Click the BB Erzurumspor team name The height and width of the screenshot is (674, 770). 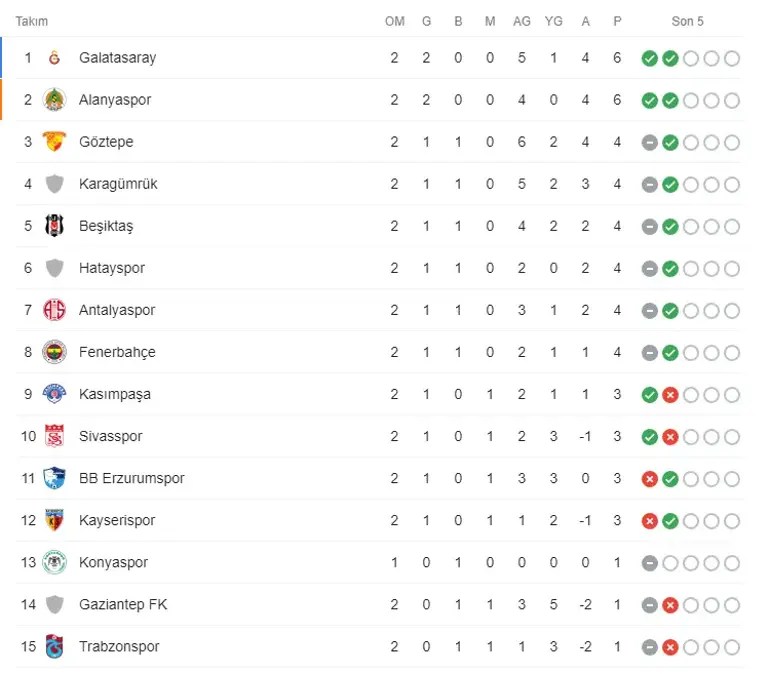[x=132, y=478]
